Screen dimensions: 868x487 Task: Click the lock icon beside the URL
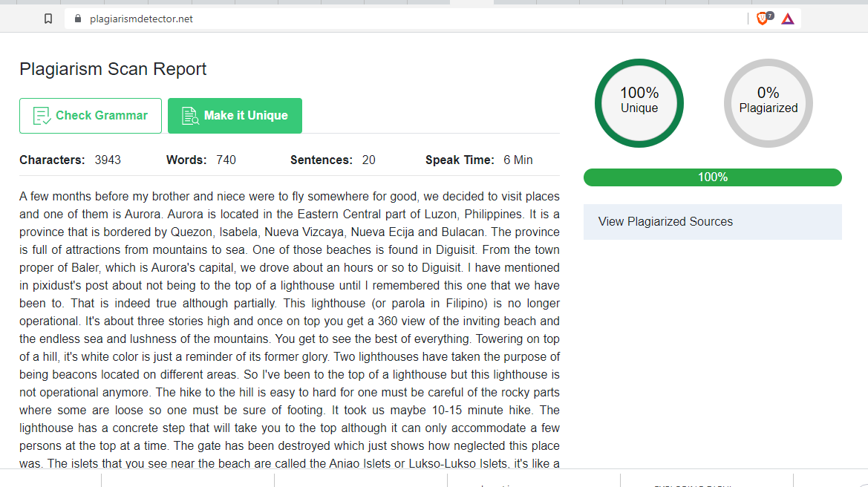pos(77,19)
